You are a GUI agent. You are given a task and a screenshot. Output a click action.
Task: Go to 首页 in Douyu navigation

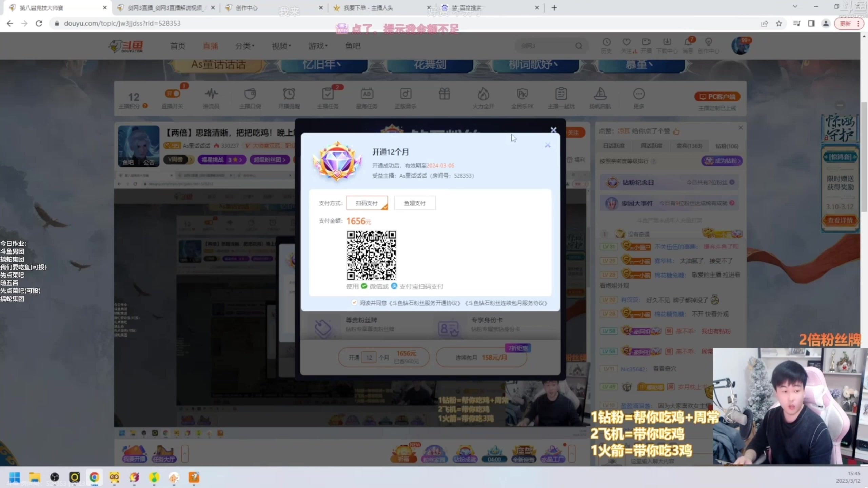(x=178, y=46)
